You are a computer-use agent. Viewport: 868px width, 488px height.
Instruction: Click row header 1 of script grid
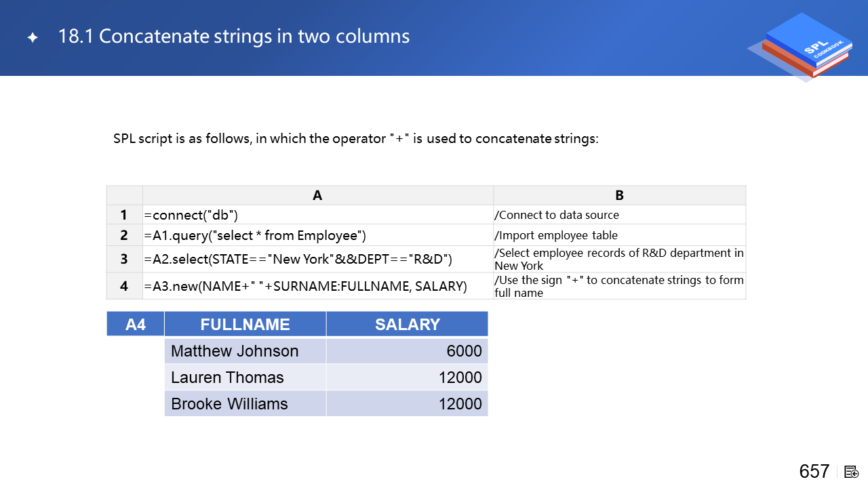124,215
